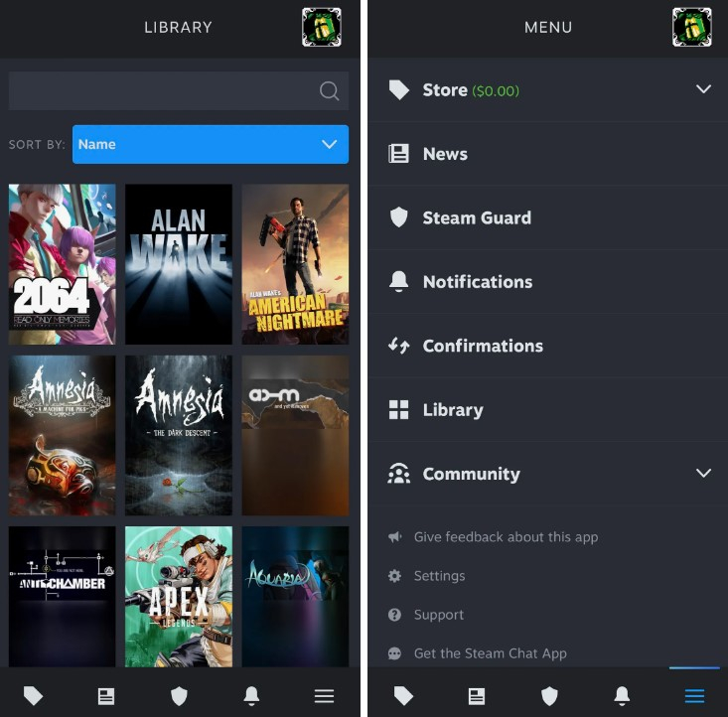The width and height of the screenshot is (728, 717).
Task: Tap profile avatar in the Menu header
Action: click(691, 27)
